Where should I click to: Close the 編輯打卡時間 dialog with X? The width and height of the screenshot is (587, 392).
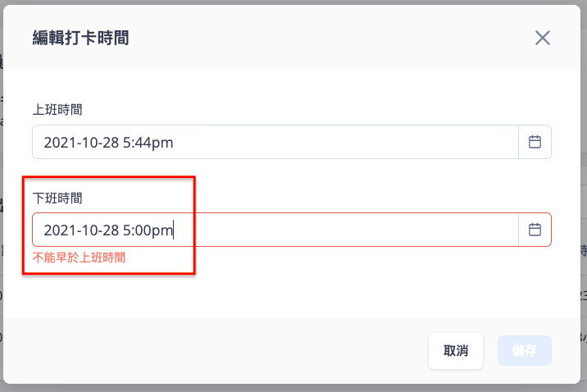click(x=543, y=38)
